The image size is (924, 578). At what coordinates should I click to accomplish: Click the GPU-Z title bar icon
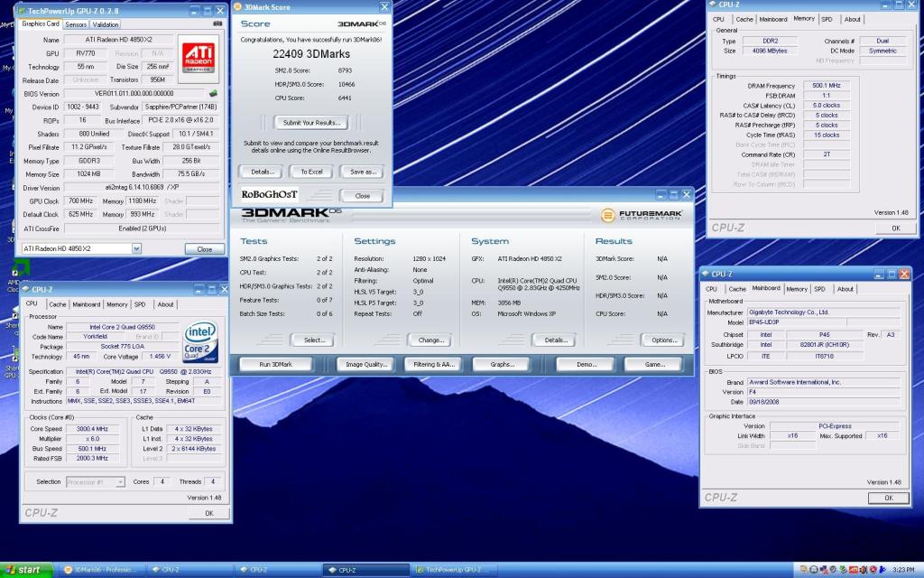[x=22, y=11]
